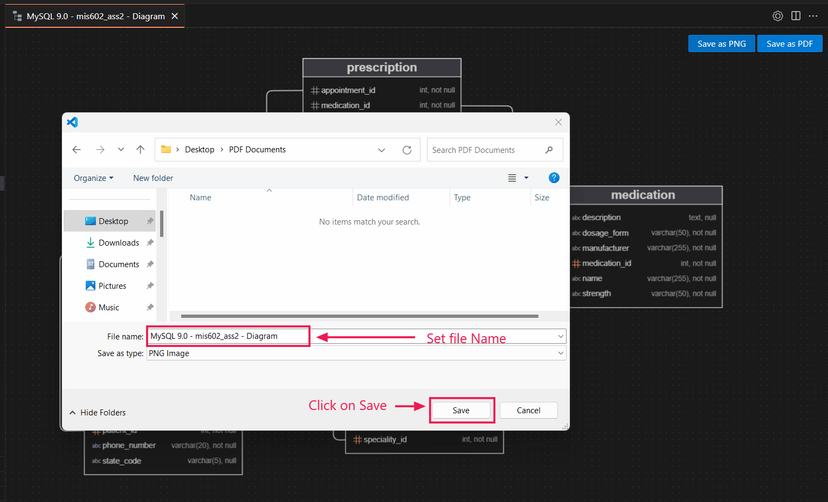This screenshot has height=502, width=828.
Task: Go up one folder level
Action: click(140, 150)
